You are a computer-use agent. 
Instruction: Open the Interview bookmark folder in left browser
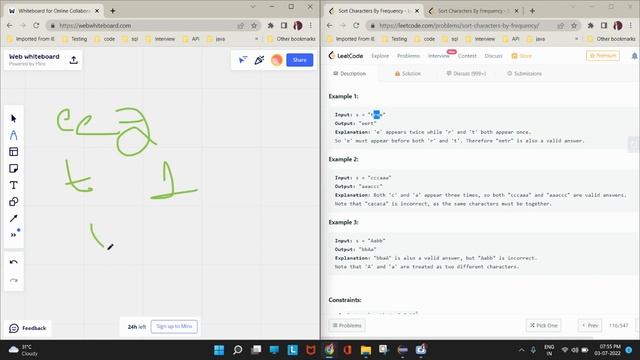160,39
